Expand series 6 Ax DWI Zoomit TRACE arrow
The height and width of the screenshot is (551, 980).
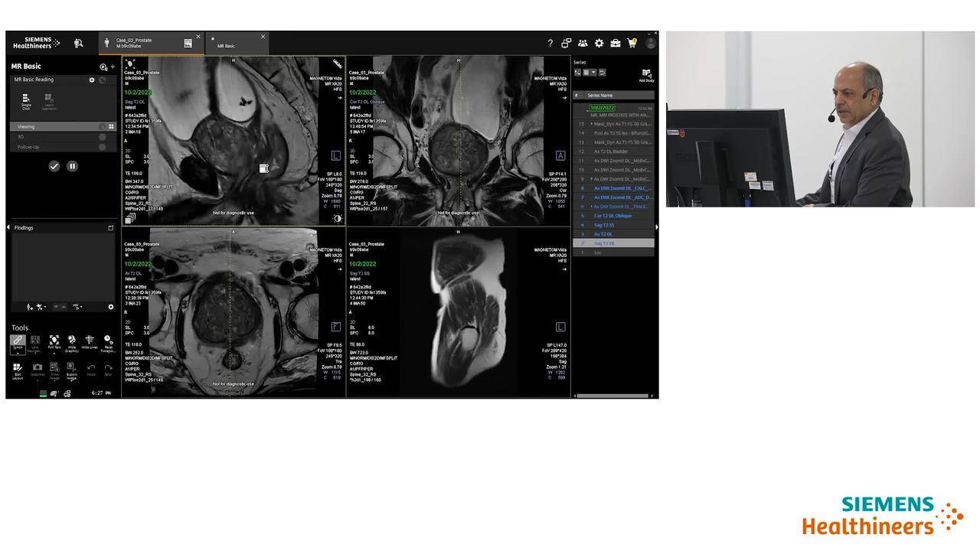592,207
